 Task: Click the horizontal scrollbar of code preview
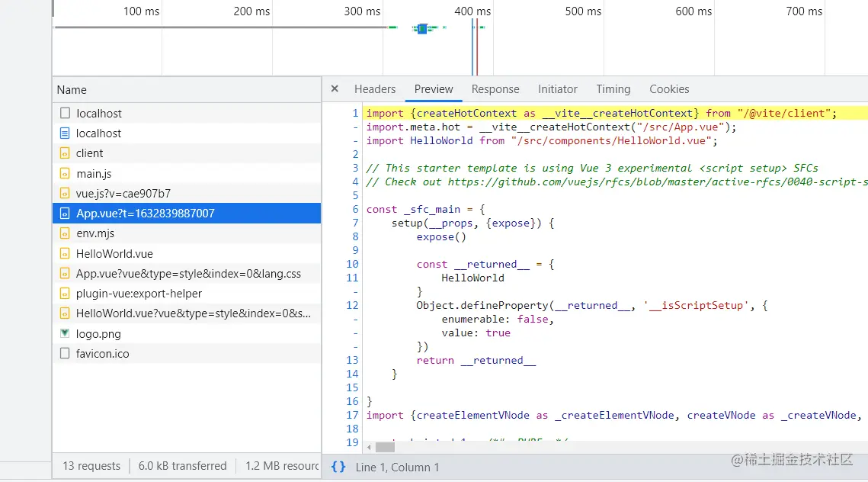[x=386, y=447]
